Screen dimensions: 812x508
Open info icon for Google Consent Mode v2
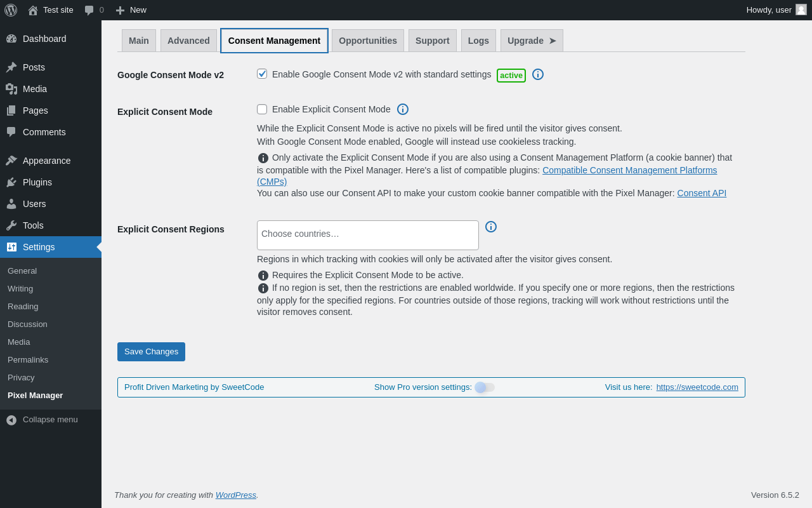[x=538, y=74]
